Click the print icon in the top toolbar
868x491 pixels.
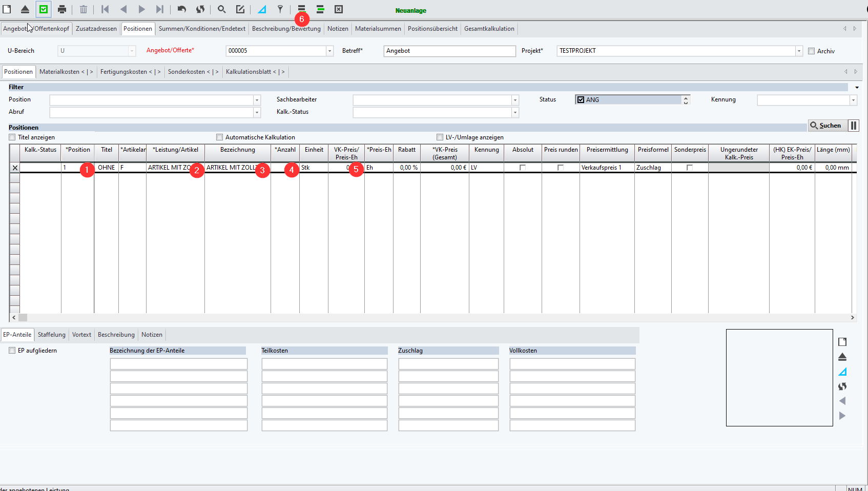[62, 9]
